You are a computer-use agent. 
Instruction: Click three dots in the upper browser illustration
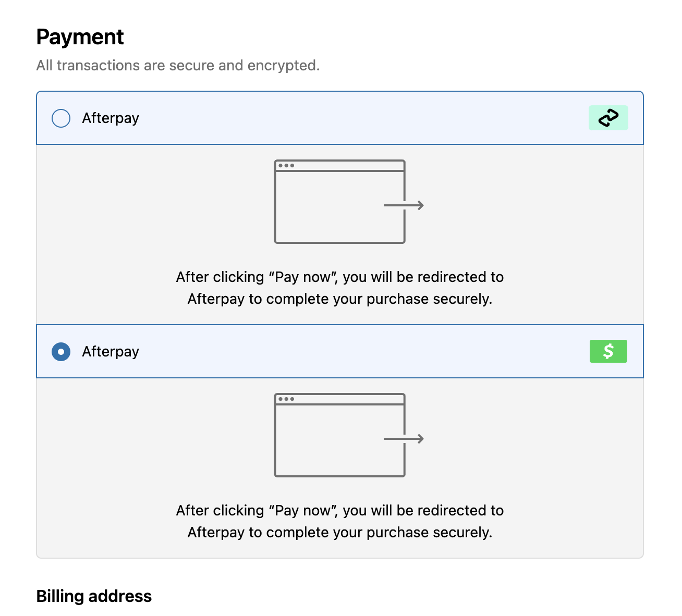pos(286,166)
